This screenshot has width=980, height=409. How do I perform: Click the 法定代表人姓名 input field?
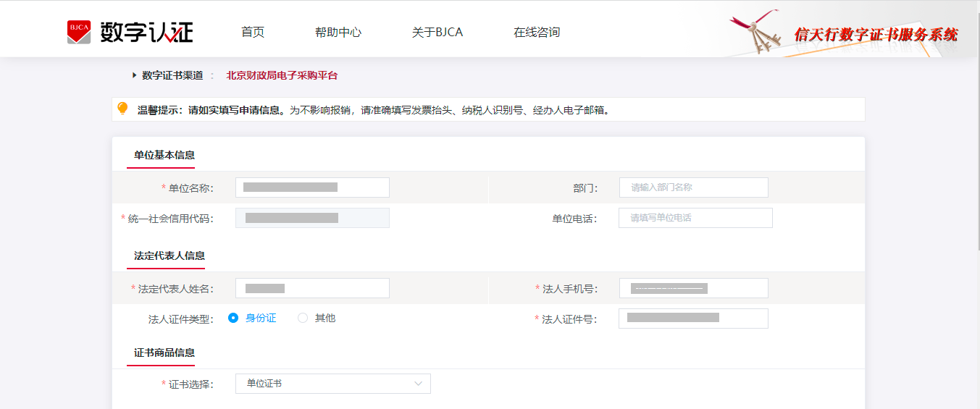click(x=312, y=288)
